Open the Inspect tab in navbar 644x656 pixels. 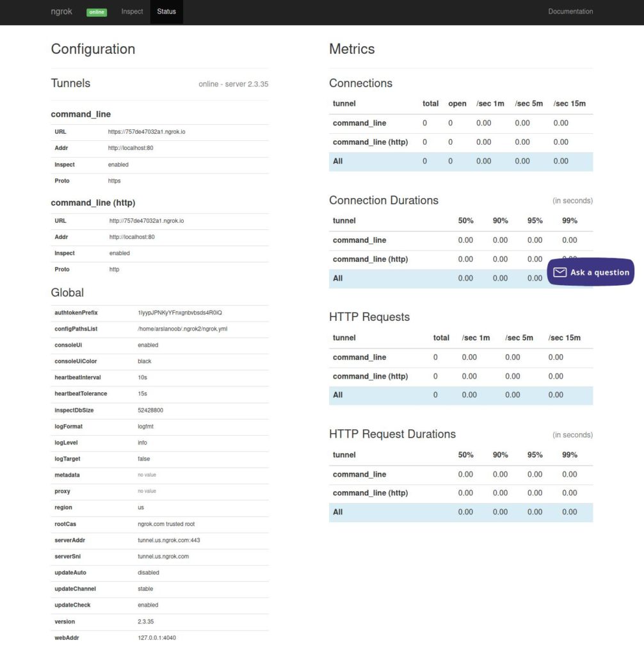pyautogui.click(x=132, y=12)
